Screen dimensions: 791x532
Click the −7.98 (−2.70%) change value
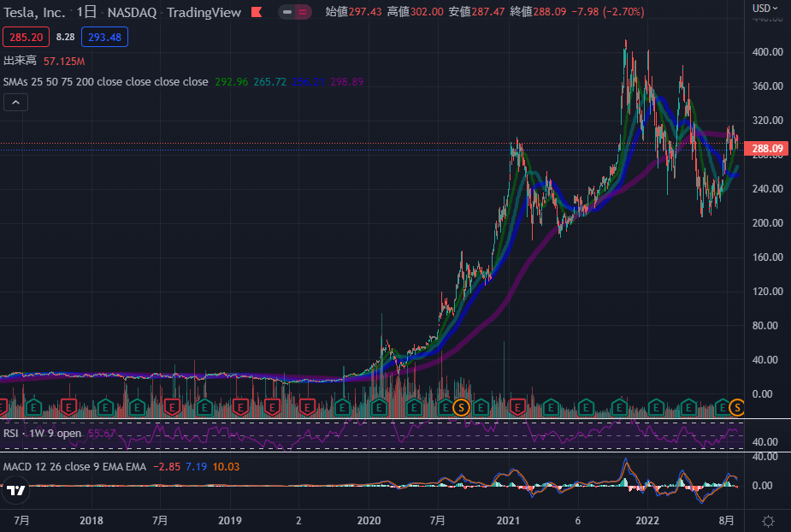(x=608, y=12)
